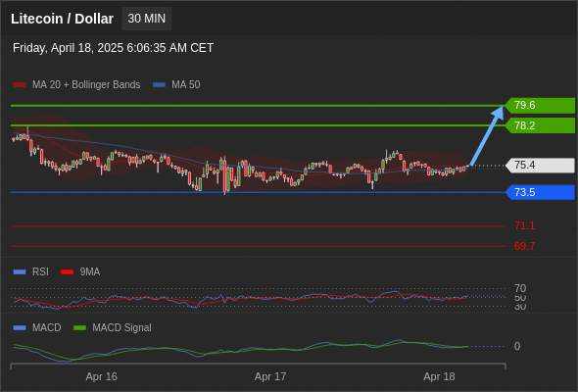Click the RSI 70 level label
This screenshot has height=392, width=578.
point(520,288)
